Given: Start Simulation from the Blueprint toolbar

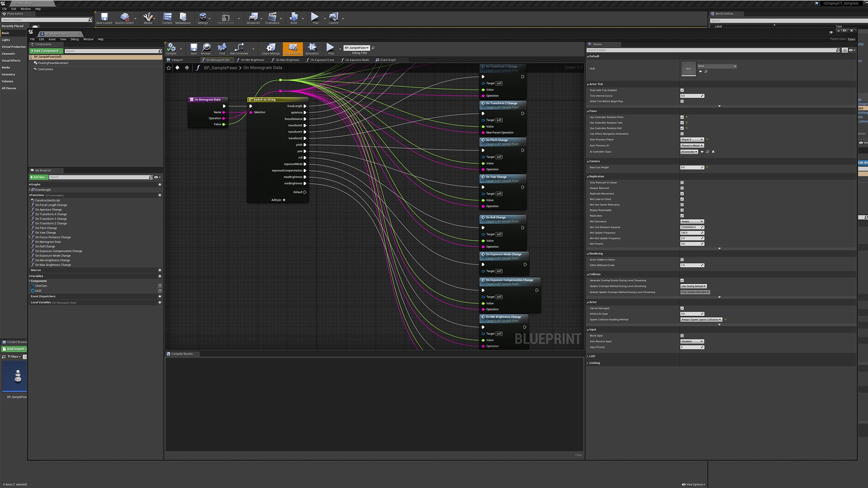Looking at the screenshot, I should (x=312, y=49).
